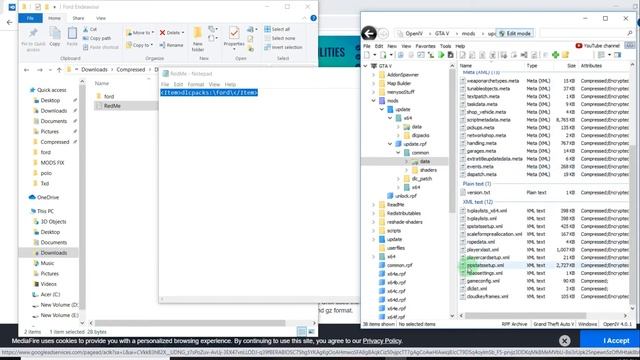Click OpenIV file list horizontal scrollbar
The height and width of the screenshot is (360, 640).
525,316
